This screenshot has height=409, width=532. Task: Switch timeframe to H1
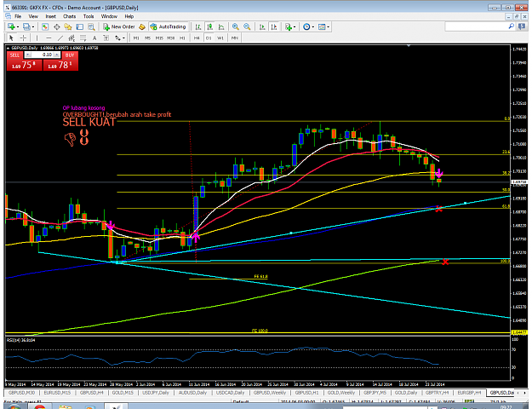coord(182,37)
